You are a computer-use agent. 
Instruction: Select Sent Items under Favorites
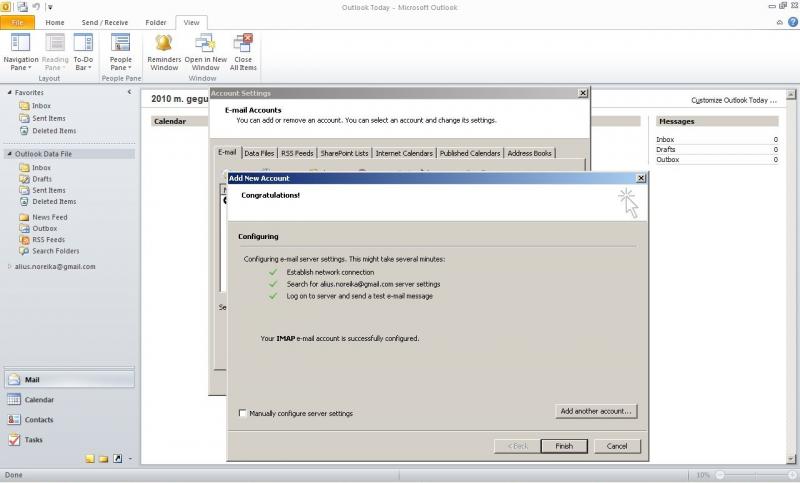click(x=48, y=118)
